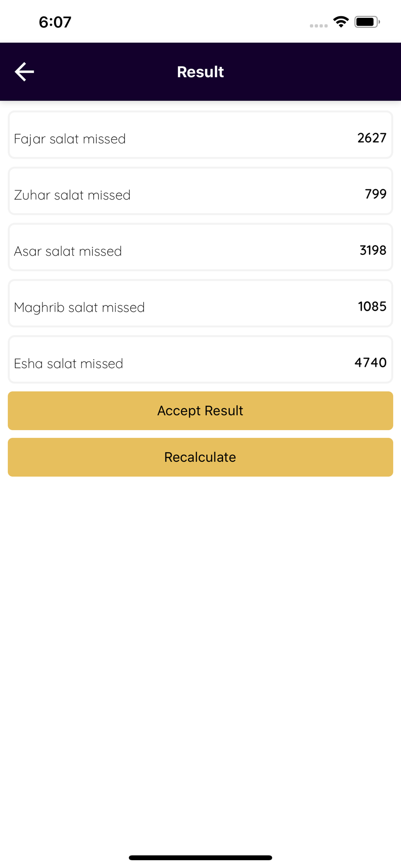401x868 pixels.
Task: Tap the Fajar salat missed label text
Action: pyautogui.click(x=70, y=139)
